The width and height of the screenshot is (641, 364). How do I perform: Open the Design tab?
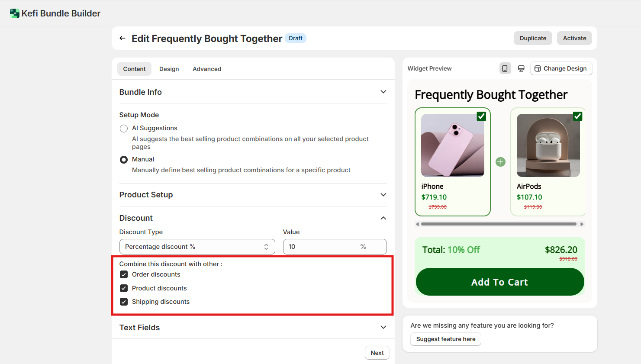coord(169,69)
